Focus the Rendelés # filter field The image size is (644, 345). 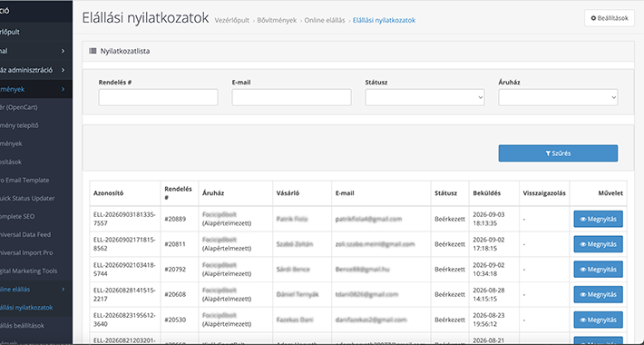coord(158,97)
